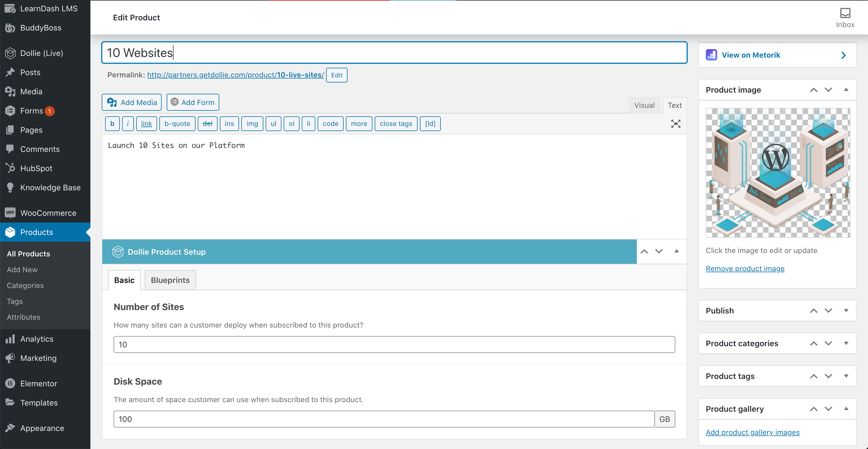Apply bold formatting in the editor
Viewport: 868px width, 449px height.
click(x=112, y=124)
